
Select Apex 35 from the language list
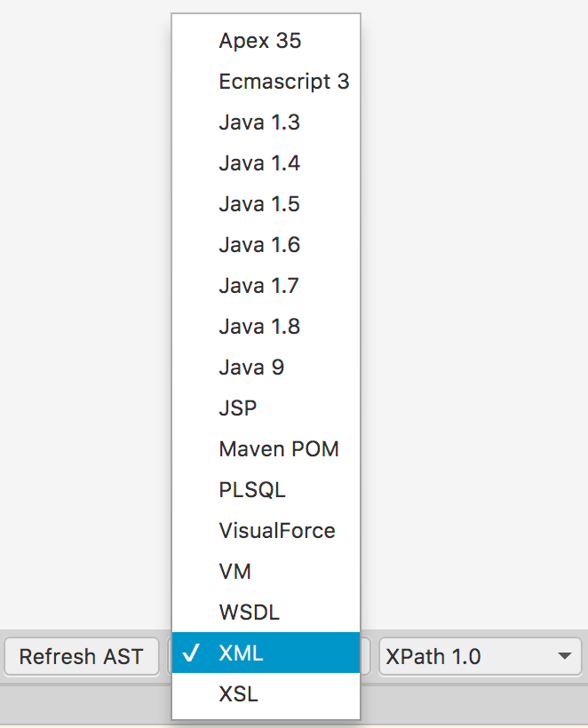(259, 40)
